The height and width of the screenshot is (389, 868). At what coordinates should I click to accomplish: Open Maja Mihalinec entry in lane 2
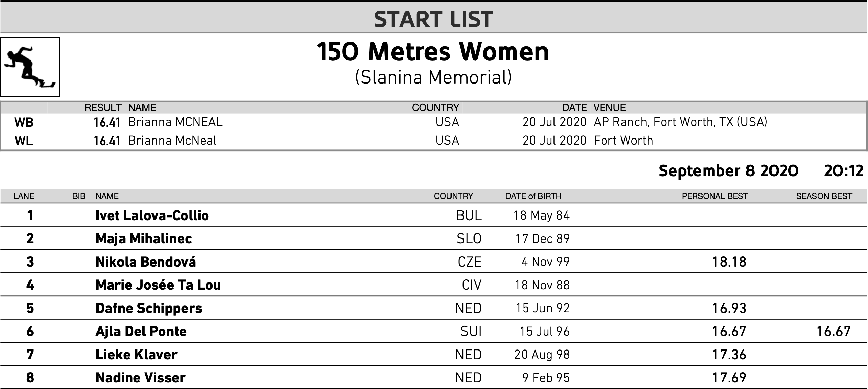[x=144, y=238]
